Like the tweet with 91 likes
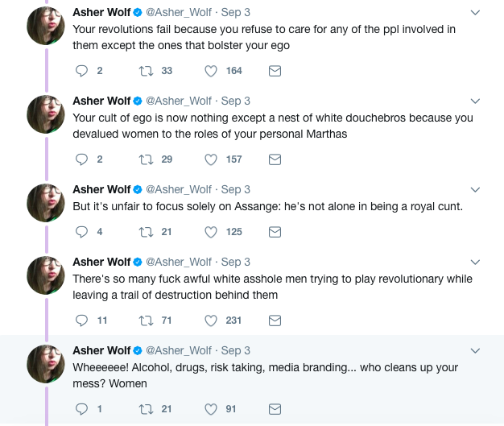Image resolution: width=504 pixels, height=426 pixels. click(211, 409)
